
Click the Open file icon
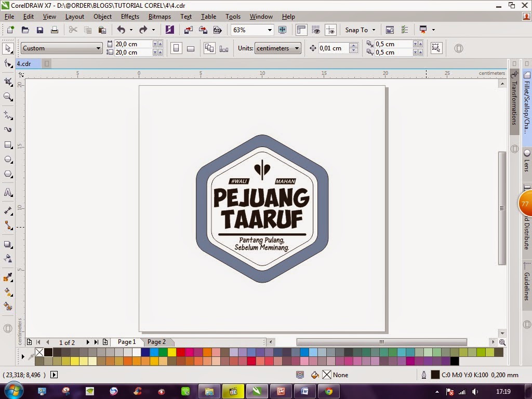point(25,30)
